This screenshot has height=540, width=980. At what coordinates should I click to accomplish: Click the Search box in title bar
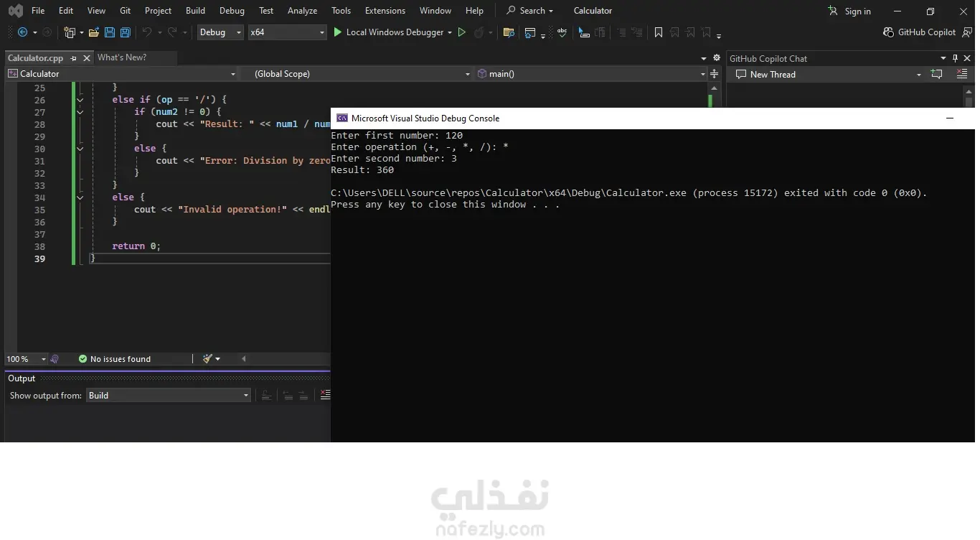click(x=530, y=11)
